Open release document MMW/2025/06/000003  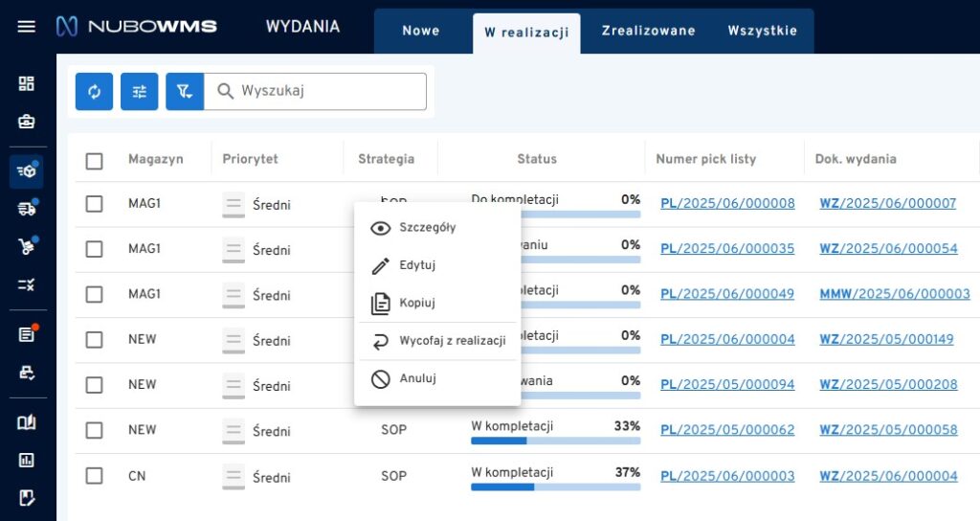pyautogui.click(x=894, y=294)
